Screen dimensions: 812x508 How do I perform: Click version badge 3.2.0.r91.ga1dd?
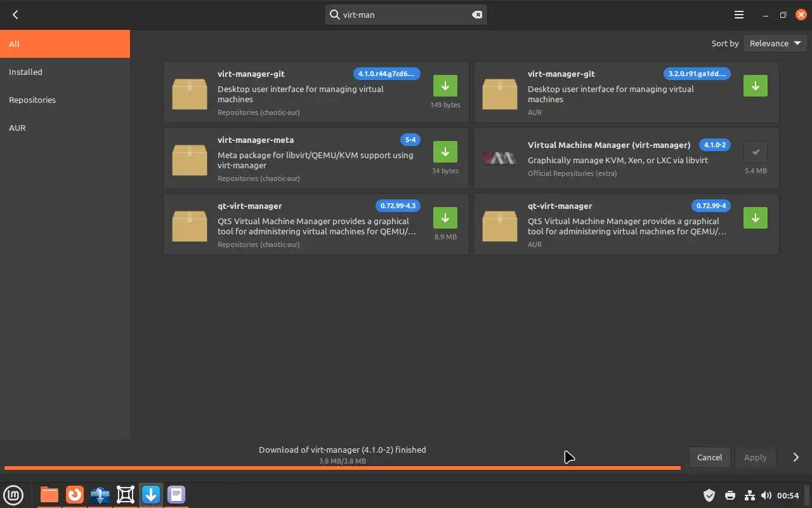tap(697, 74)
